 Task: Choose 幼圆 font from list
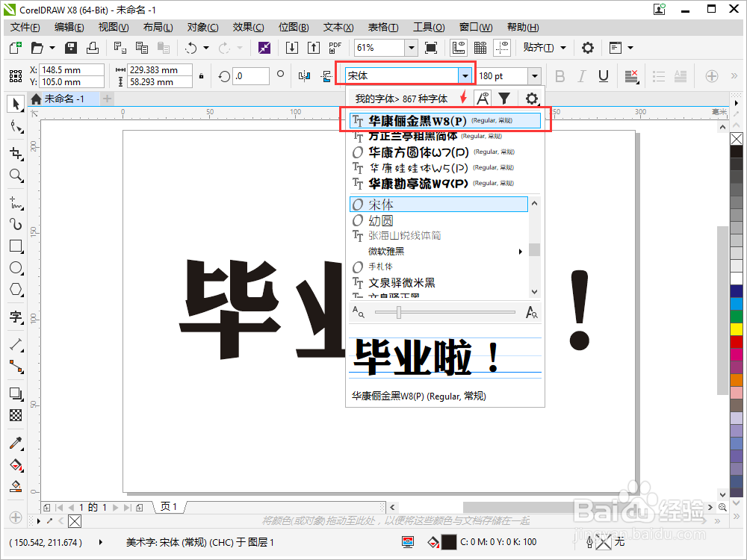(438, 220)
